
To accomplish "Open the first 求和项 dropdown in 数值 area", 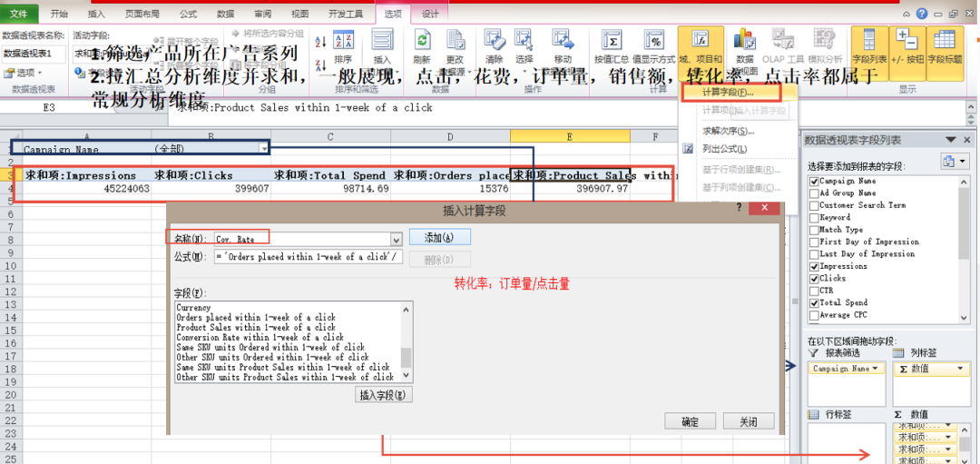I will [947, 426].
